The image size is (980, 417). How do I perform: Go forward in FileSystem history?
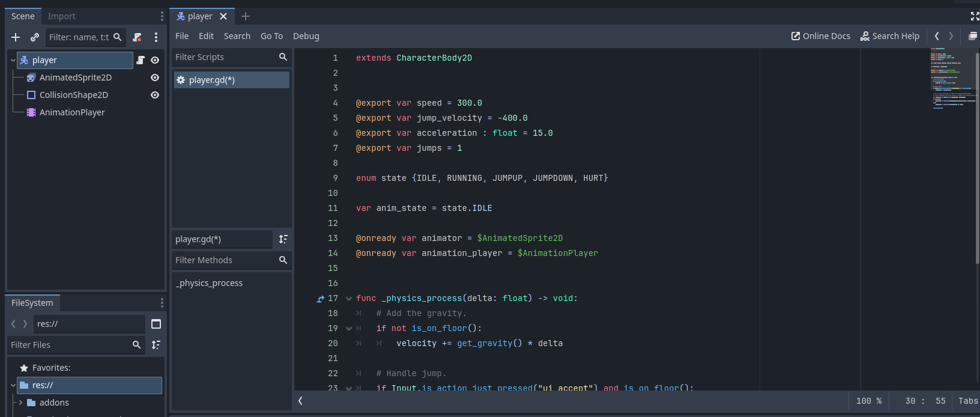(25, 324)
